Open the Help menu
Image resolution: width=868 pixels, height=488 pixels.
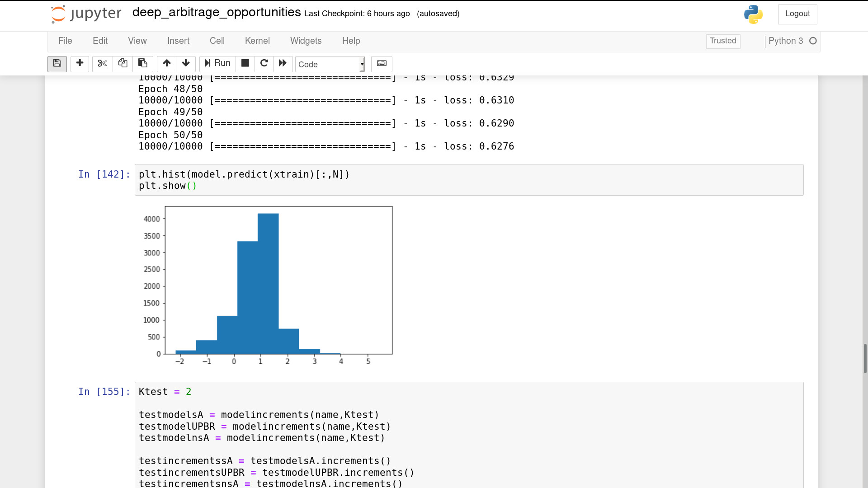tap(351, 41)
